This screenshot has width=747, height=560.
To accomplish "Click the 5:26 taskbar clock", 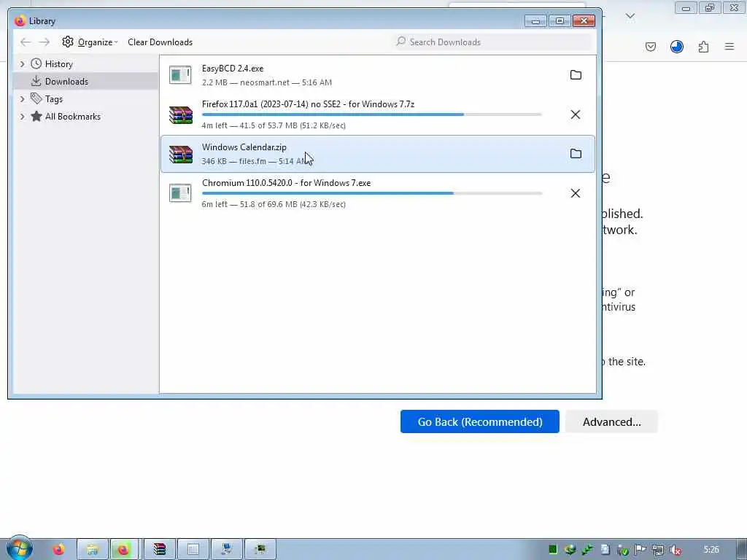I will coord(711,550).
